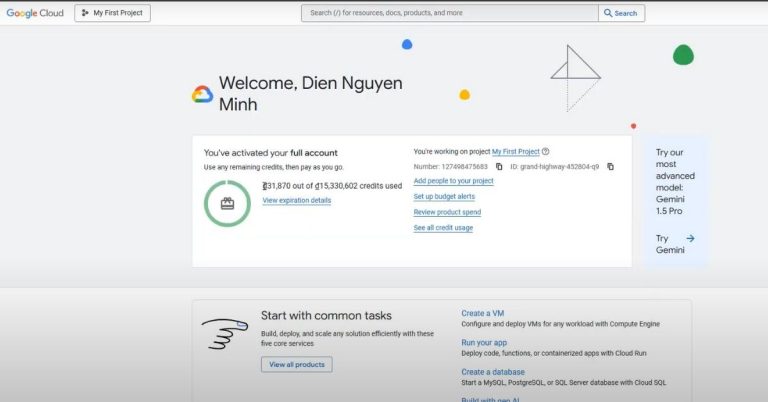Viewport: 768px width, 402px height.
Task: Open the My First Project link
Action: pos(515,152)
